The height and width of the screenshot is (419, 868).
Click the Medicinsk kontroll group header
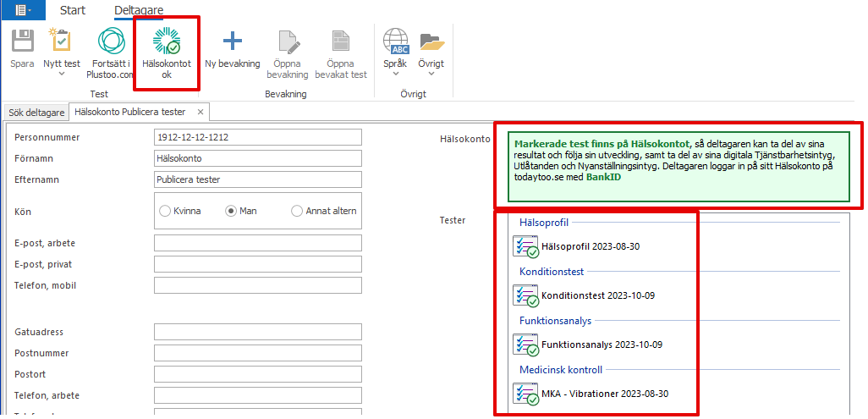pyautogui.click(x=561, y=369)
